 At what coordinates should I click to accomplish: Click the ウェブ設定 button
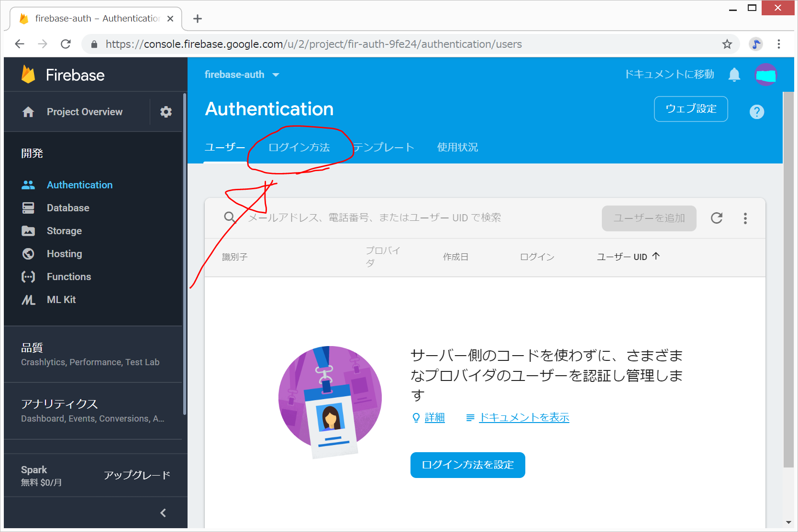coord(690,109)
